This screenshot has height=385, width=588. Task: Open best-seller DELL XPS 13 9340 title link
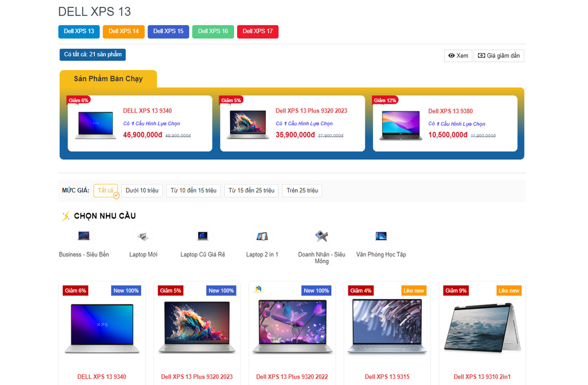point(147,111)
